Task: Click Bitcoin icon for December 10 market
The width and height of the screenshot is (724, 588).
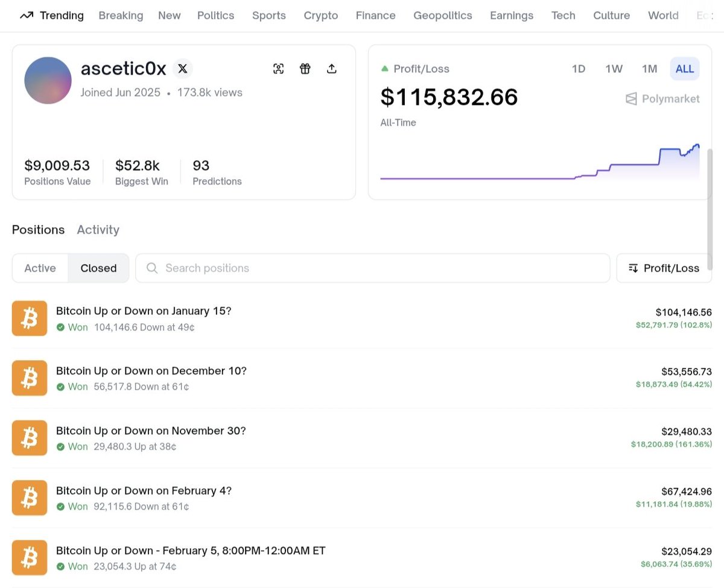Action: tap(30, 378)
